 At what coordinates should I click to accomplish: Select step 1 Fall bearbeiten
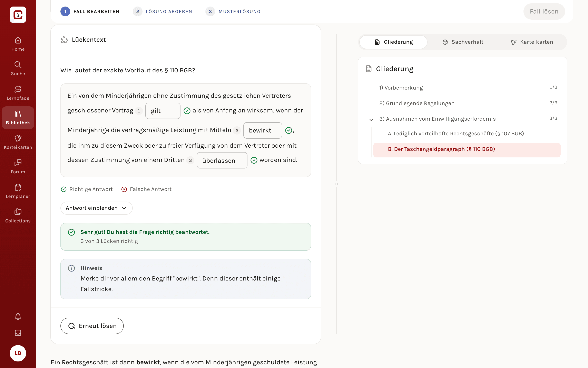(90, 11)
